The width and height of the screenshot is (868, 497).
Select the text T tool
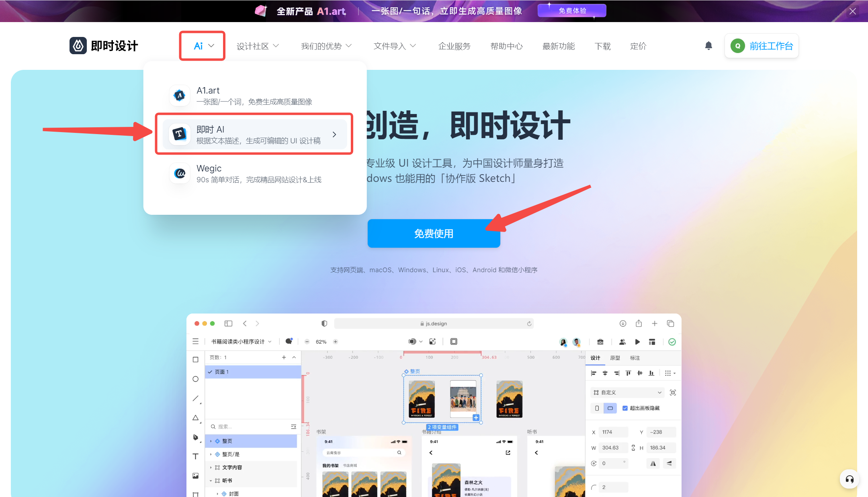coord(196,456)
